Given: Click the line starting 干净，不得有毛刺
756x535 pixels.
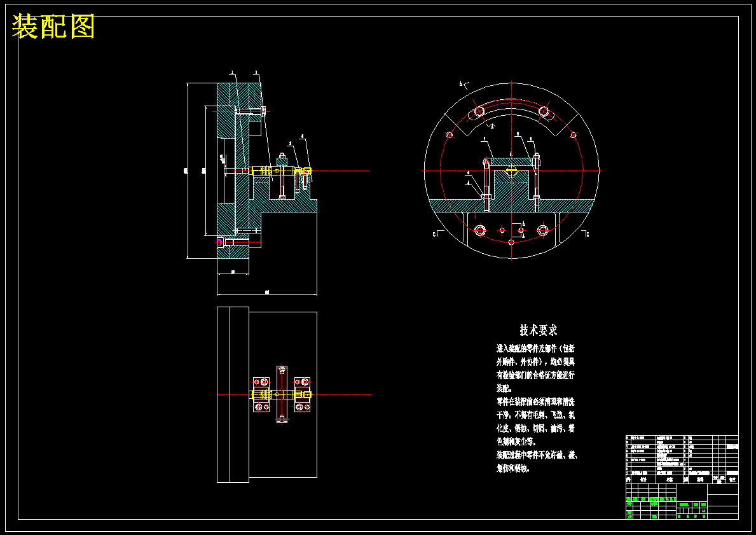Looking at the screenshot, I should pos(535,415).
